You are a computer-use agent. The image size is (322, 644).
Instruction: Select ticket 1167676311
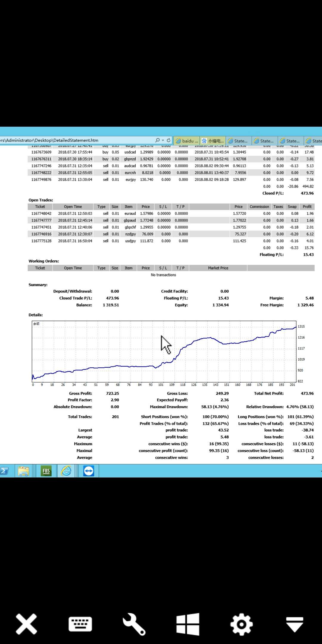(41, 159)
